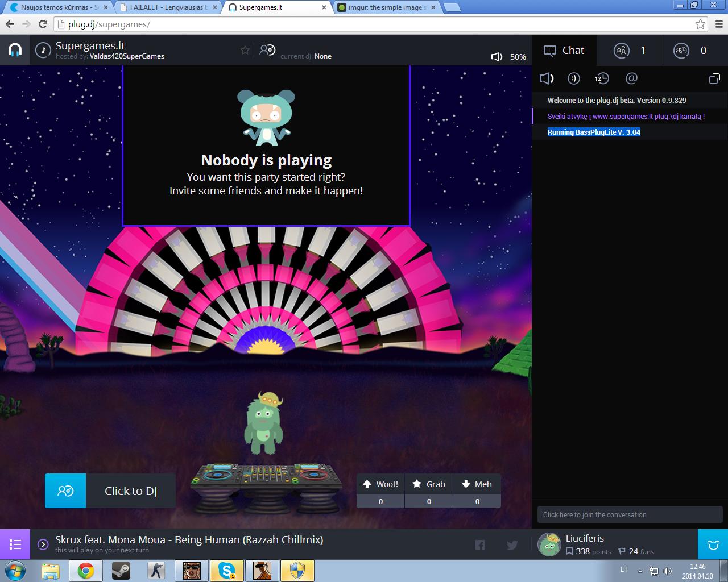Vote Meh on the current song
The height and width of the screenshot is (582, 728).
[x=477, y=490]
